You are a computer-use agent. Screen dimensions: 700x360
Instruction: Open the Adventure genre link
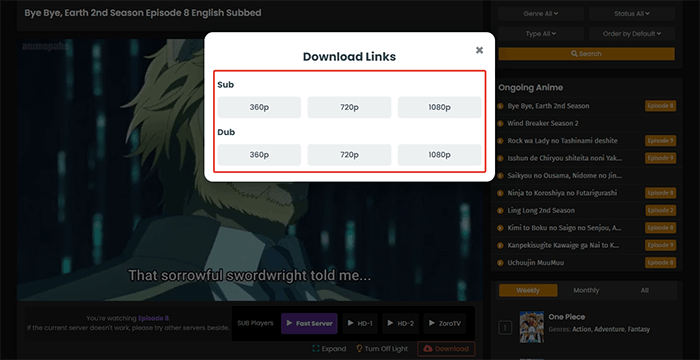coord(609,329)
